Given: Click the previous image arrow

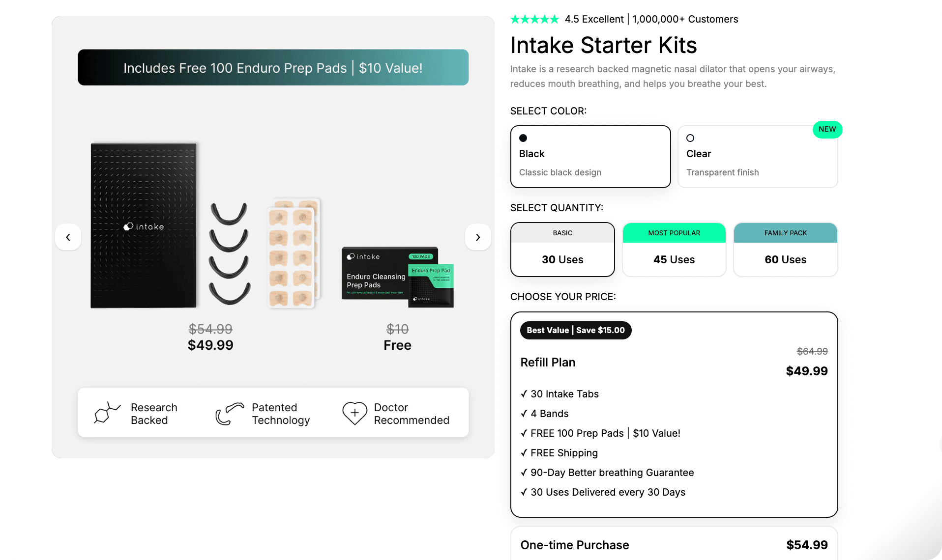Looking at the screenshot, I should point(68,237).
